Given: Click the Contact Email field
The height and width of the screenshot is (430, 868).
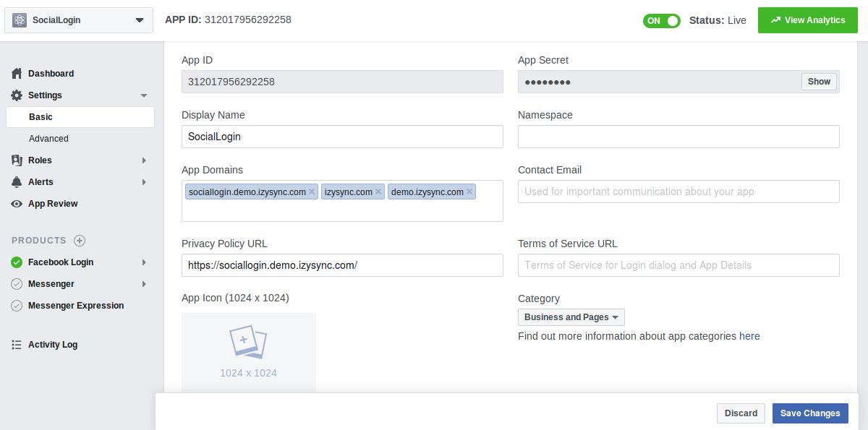Looking at the screenshot, I should click(x=678, y=192).
